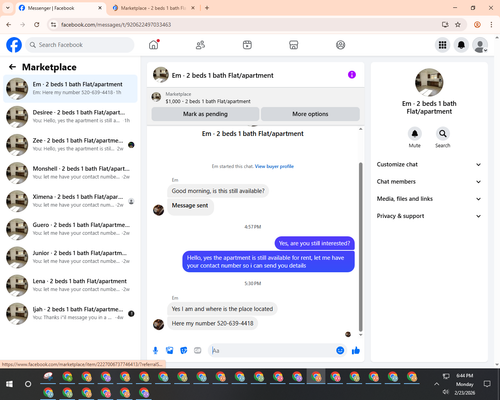Open conversation with Monshell

pos(70,173)
